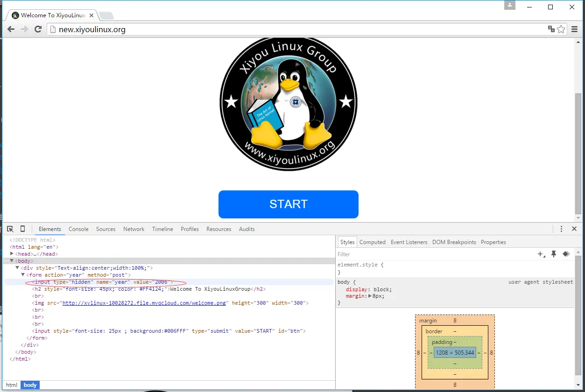Click the blue START button
585x392 pixels.
point(289,204)
